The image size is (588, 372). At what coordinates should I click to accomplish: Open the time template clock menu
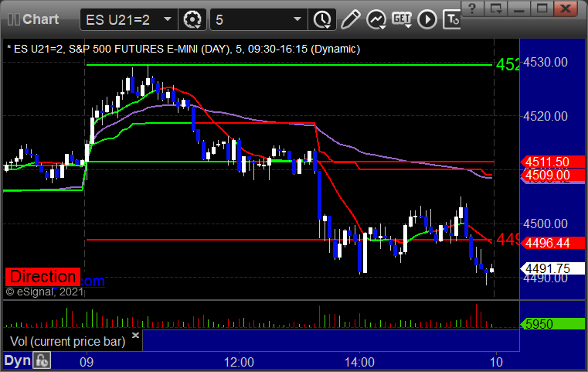(322, 19)
